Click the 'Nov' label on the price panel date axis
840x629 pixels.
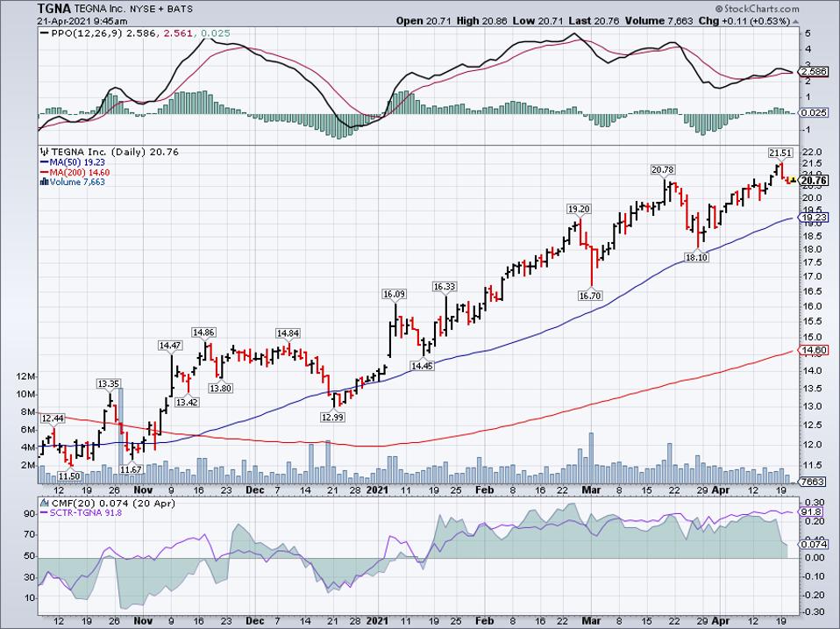click(143, 490)
